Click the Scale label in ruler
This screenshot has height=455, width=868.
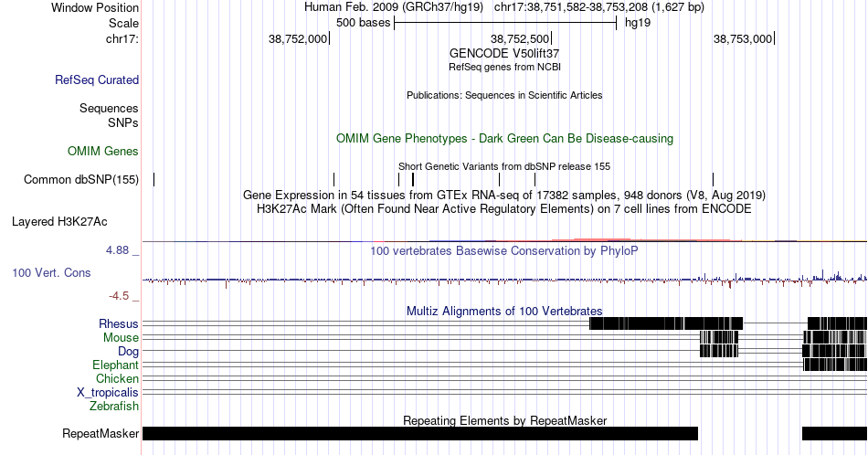(x=123, y=23)
